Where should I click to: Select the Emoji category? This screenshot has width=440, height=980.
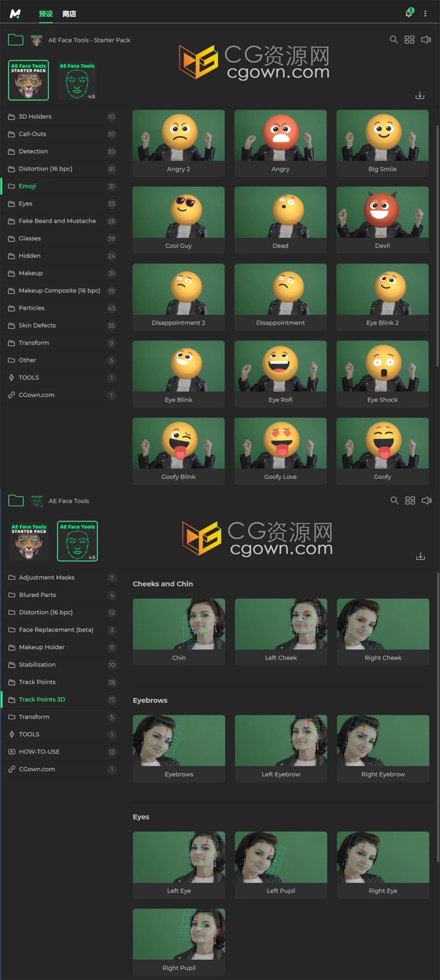[x=59, y=186]
